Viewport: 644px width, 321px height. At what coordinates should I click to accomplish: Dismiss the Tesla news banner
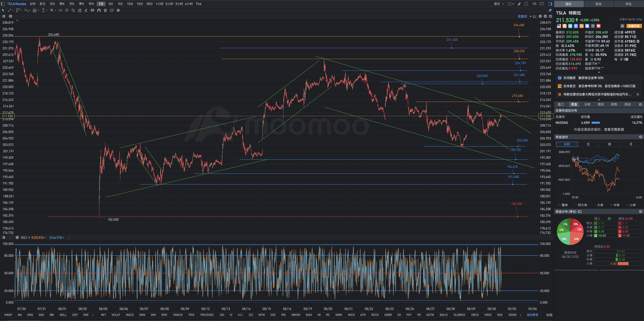tap(637, 94)
